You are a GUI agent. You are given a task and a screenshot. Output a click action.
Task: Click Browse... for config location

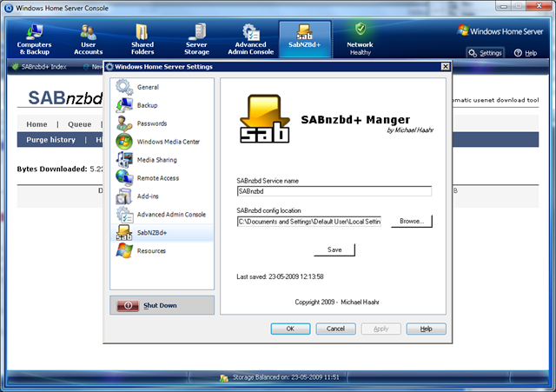(x=412, y=221)
